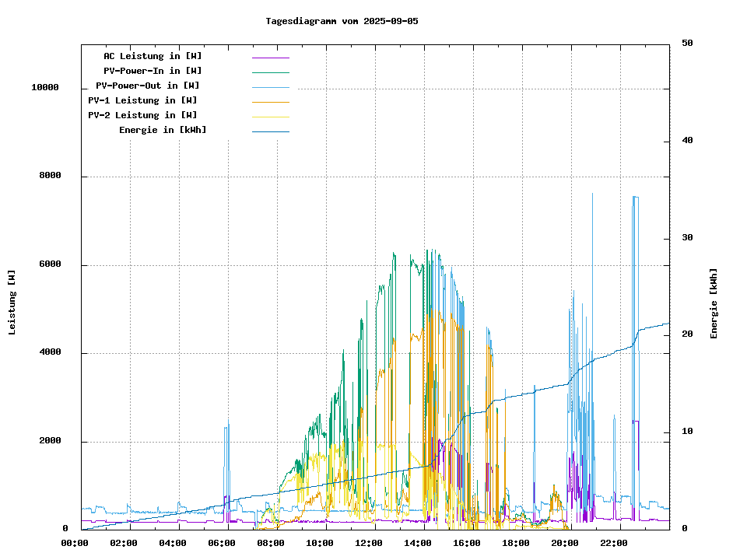747x560 pixels.
Task: Select the 12:00 time axis tick label
Action: tap(369, 543)
